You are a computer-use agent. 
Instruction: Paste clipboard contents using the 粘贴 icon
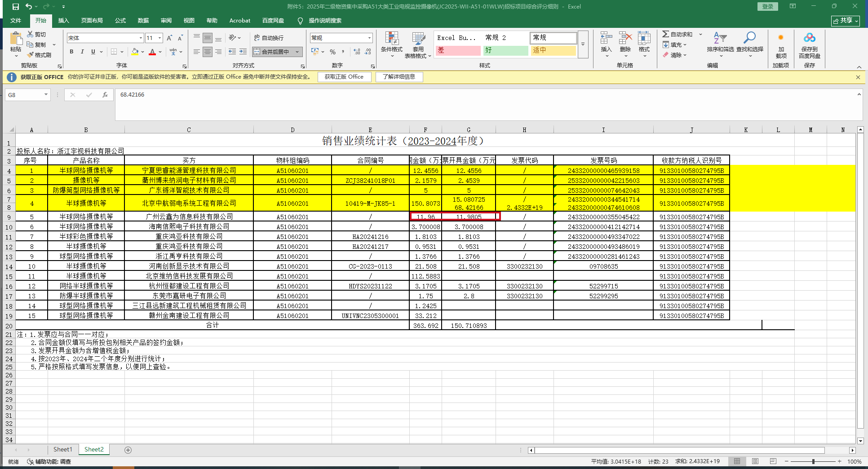(16, 39)
